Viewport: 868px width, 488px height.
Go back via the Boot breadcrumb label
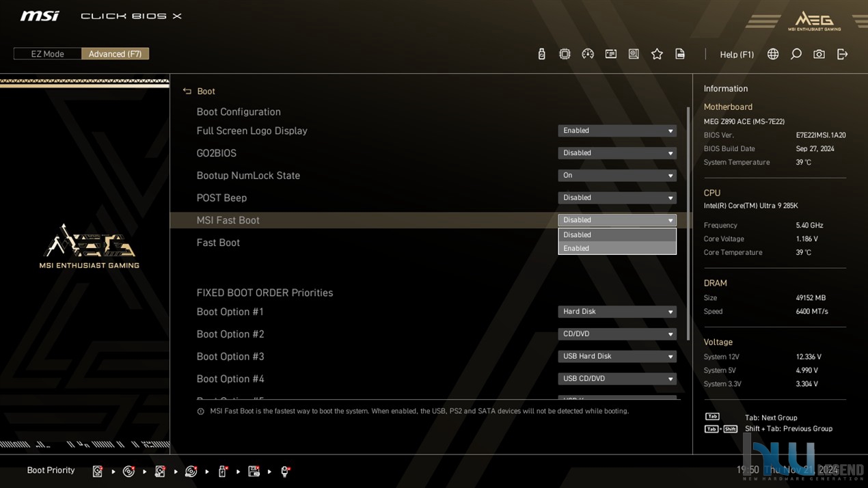point(206,92)
